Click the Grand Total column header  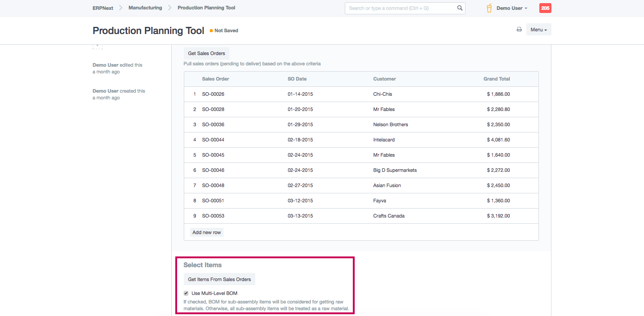[496, 79]
